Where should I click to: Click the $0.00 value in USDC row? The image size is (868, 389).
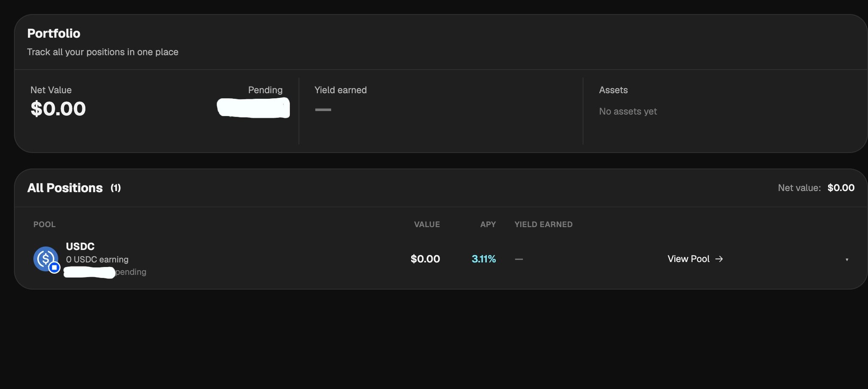coord(425,259)
